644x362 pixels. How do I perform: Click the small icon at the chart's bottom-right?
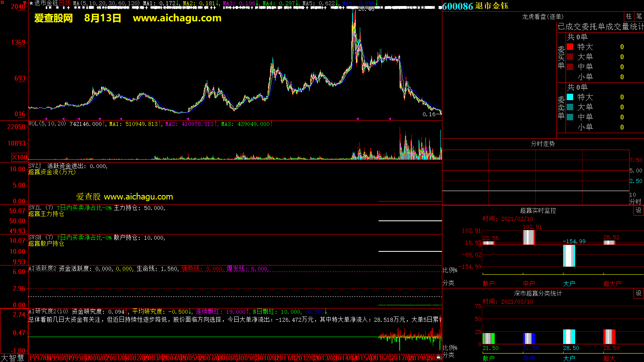click(x=438, y=357)
